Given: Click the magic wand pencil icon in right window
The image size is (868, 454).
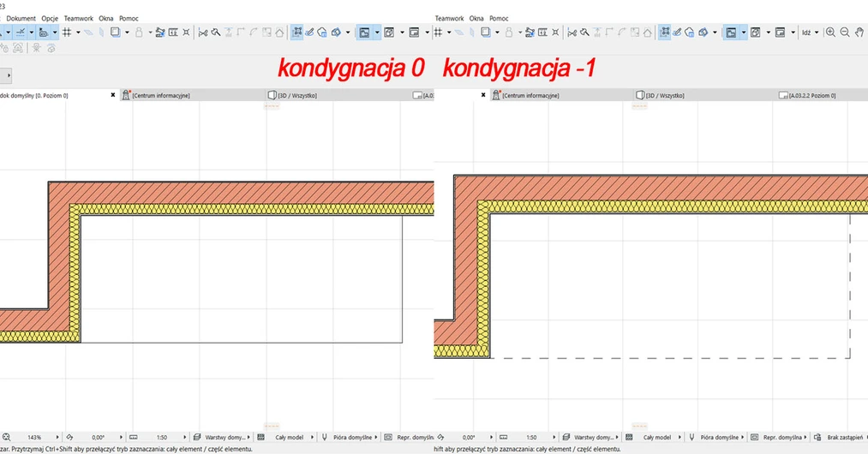Looking at the screenshot, I should click(x=677, y=32).
